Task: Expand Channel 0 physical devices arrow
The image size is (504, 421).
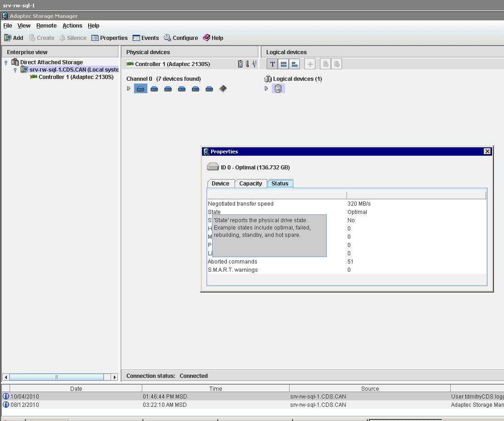Action: [x=129, y=88]
